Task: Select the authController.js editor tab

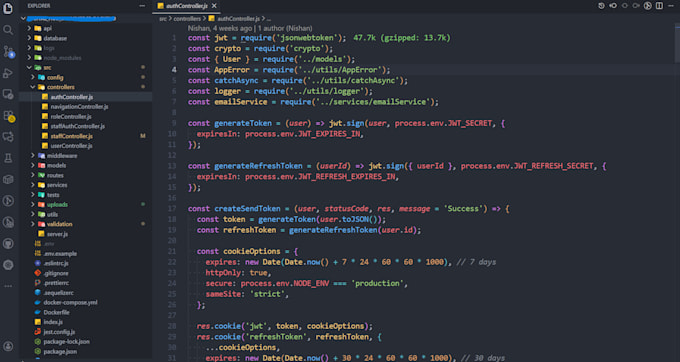Action: coord(187,6)
